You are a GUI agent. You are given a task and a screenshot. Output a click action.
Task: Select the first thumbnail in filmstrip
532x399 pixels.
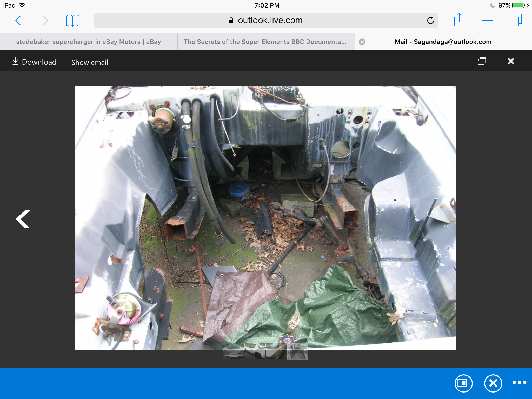click(x=234, y=351)
